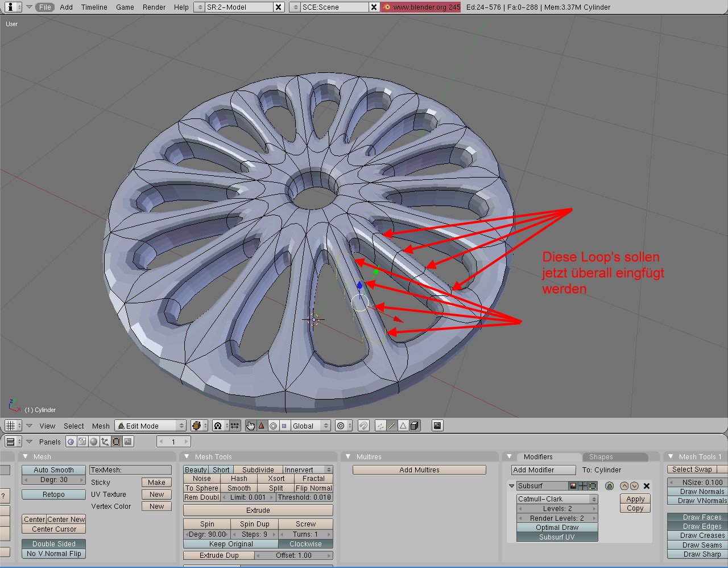Move Subsurf modifier up in stack
The image size is (728, 568).
click(624, 486)
